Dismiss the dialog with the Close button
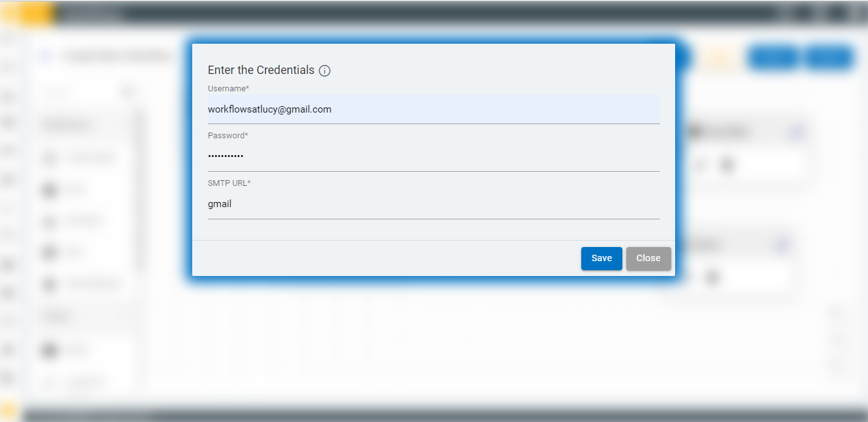Viewport: 868px width, 422px height. [648, 258]
